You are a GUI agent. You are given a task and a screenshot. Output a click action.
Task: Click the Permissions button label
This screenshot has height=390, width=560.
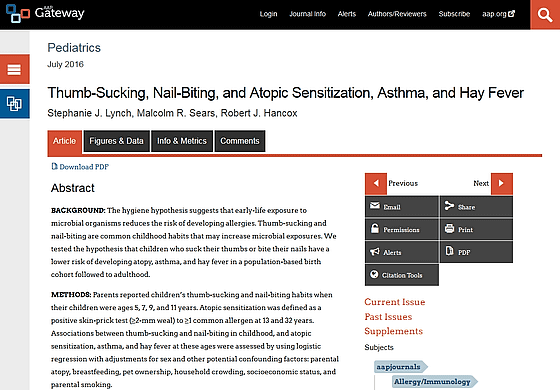[401, 230]
